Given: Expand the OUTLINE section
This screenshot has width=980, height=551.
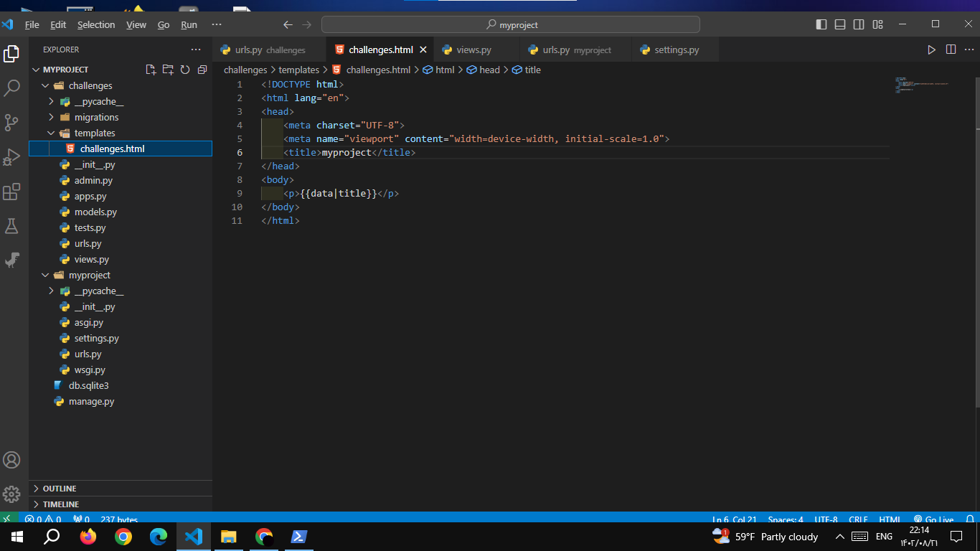Looking at the screenshot, I should (60, 489).
